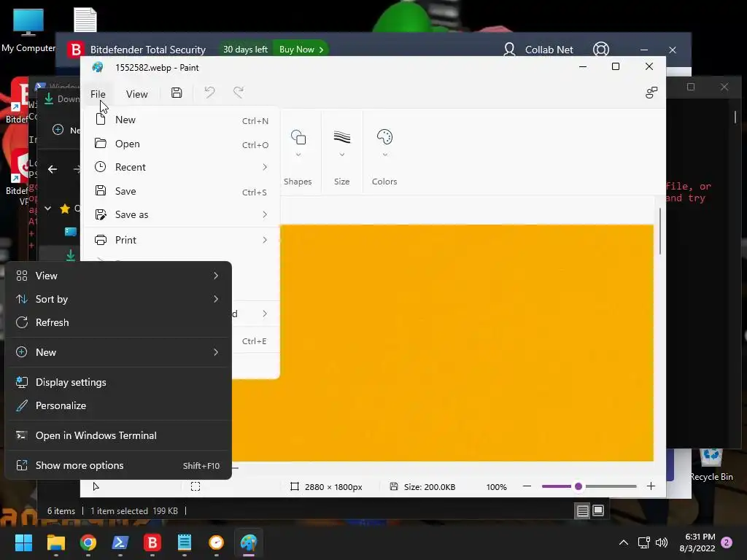Expand New in desktop context menu
The image size is (747, 560).
[118, 352]
